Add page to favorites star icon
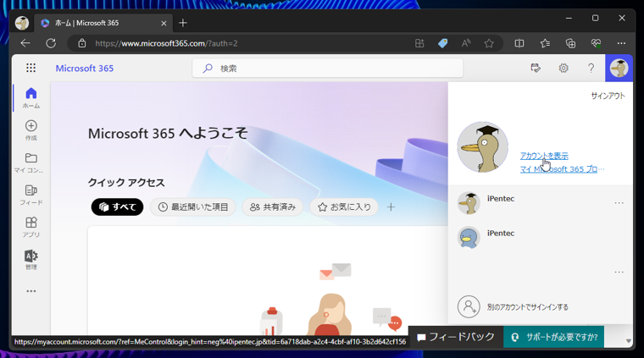The height and width of the screenshot is (358, 644). 489,43
